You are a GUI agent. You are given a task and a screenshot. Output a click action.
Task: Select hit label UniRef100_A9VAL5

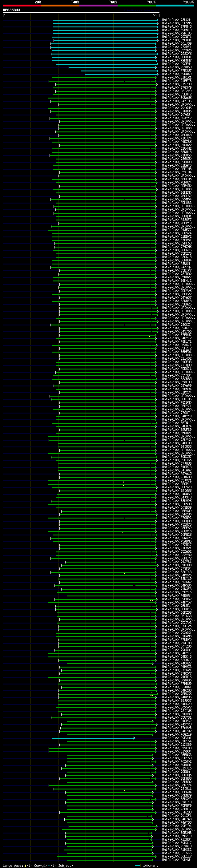[x=177, y=474]
